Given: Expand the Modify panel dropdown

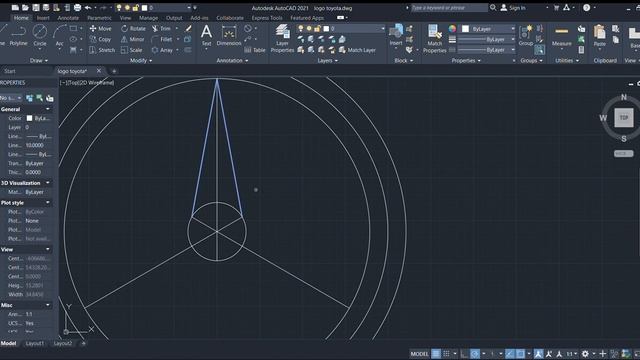Looking at the screenshot, I should point(141,60).
